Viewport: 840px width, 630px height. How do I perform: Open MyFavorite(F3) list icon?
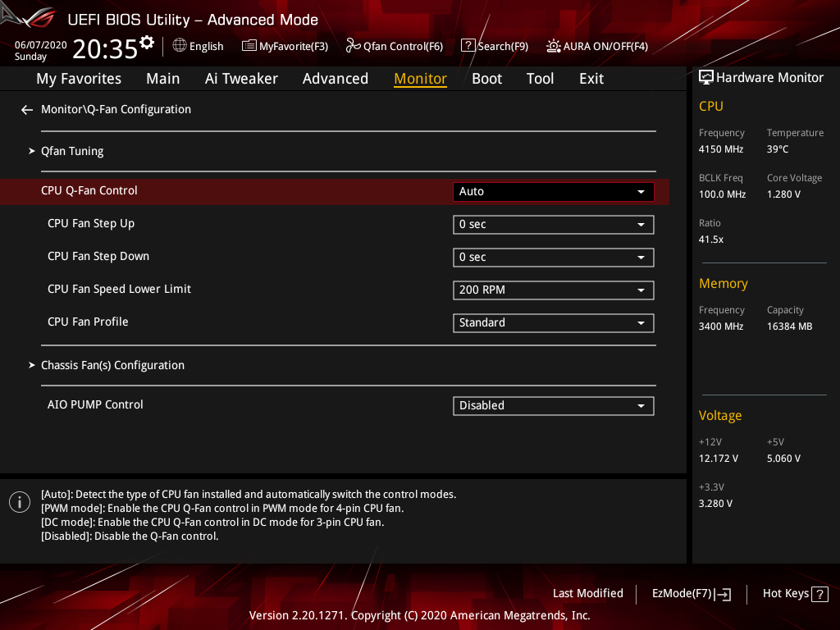249,46
